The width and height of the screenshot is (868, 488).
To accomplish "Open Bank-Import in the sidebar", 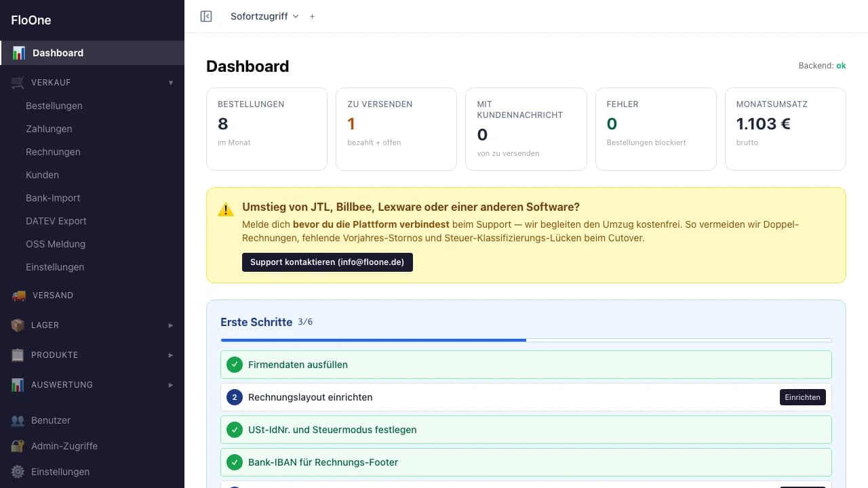I will pos(53,198).
